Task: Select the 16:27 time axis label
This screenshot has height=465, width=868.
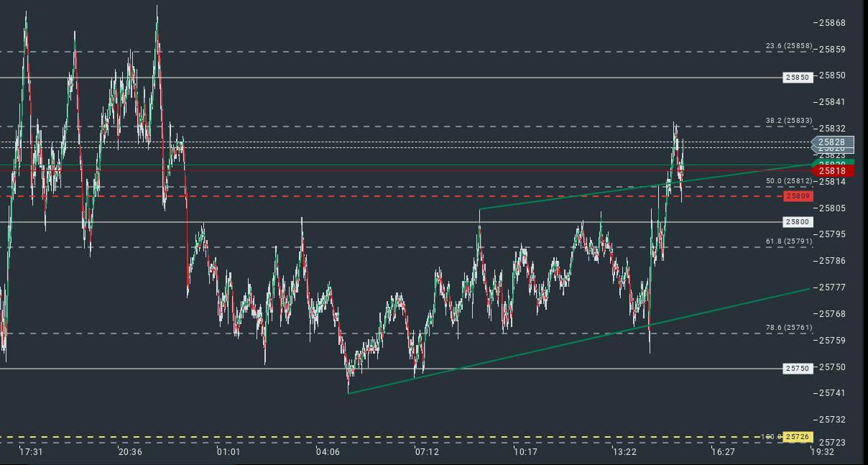Action: 723,452
